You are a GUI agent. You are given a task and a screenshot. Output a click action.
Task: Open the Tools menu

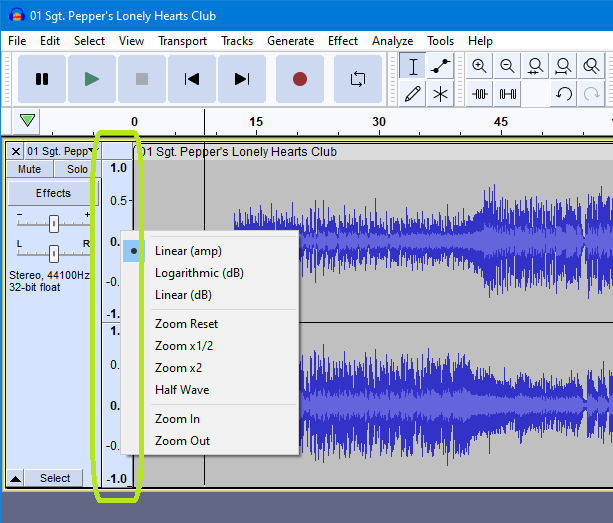tap(440, 41)
